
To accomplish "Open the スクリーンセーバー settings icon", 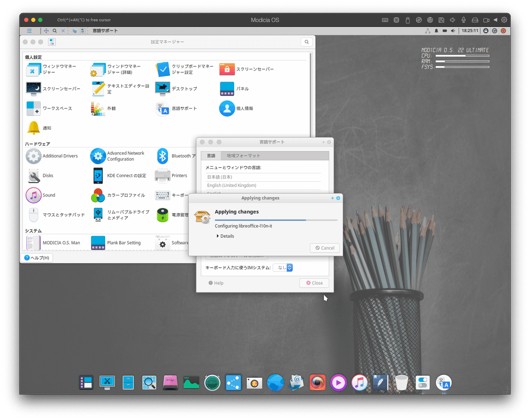I will point(227,69).
